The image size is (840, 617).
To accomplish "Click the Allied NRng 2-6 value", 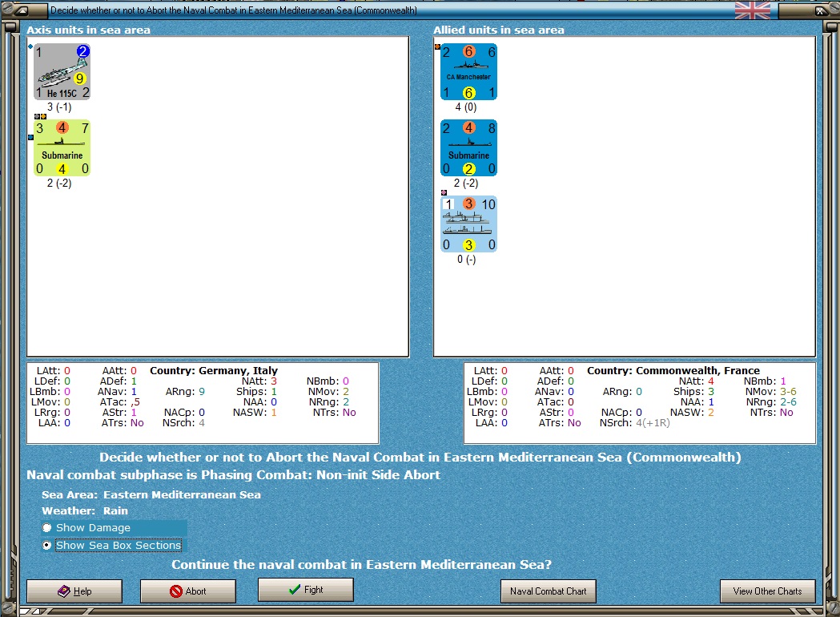I will coord(787,401).
